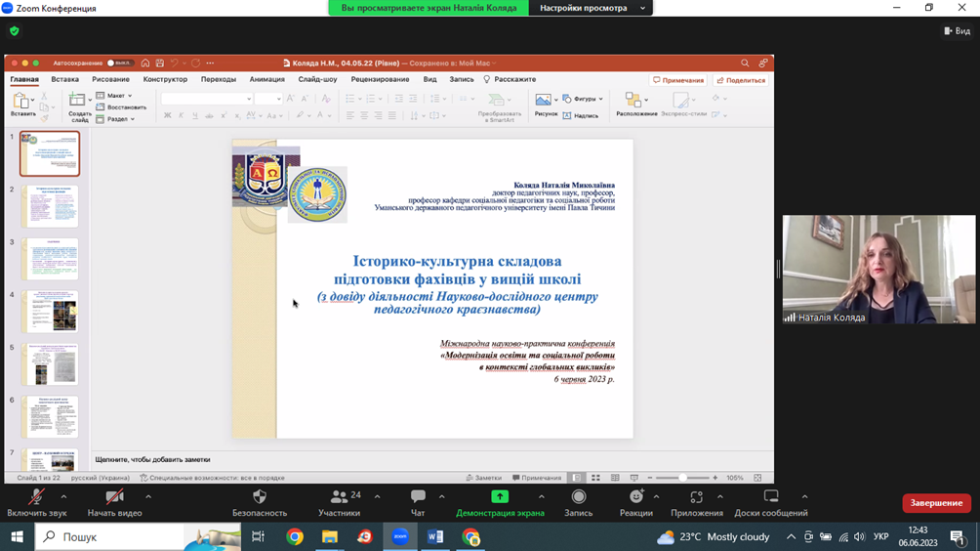Image resolution: width=980 pixels, height=551 pixels.
Task: Open the Чат chat panel
Action: tap(418, 503)
